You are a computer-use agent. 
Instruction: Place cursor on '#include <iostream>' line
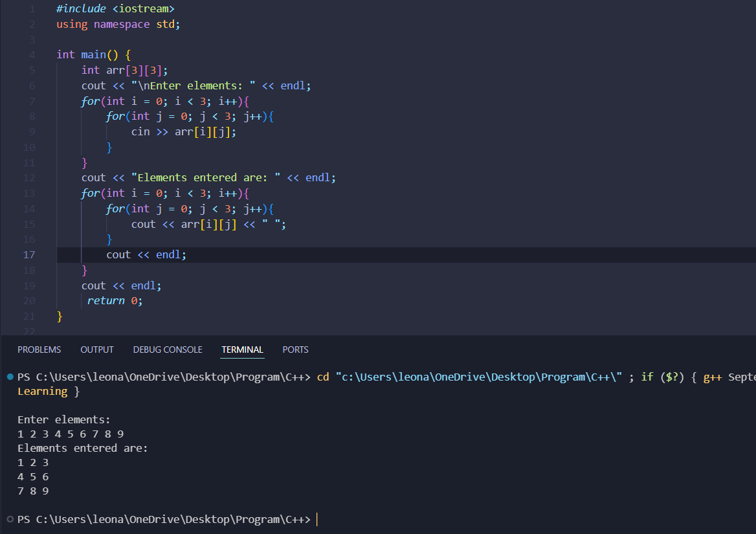tap(115, 8)
